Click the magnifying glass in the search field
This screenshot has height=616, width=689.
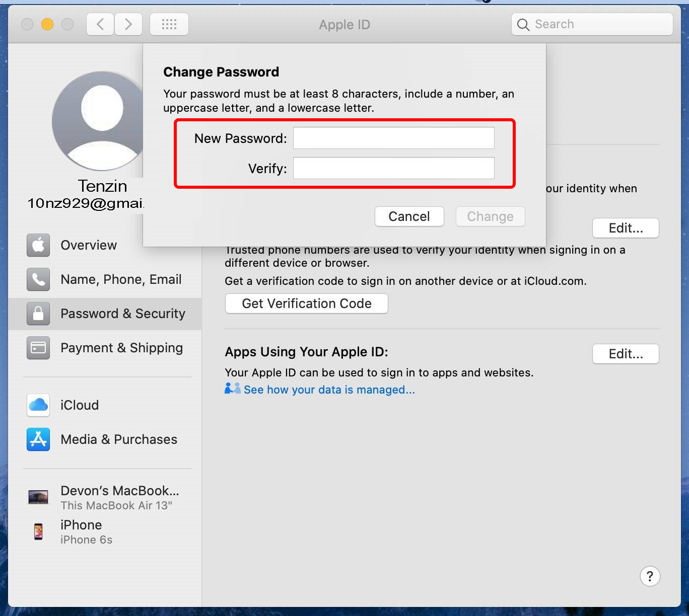click(523, 24)
